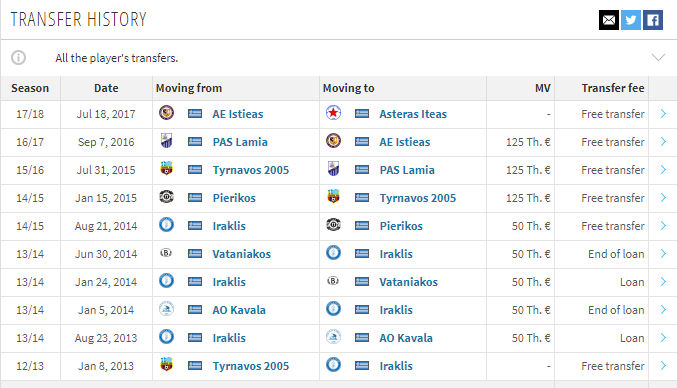677x388 pixels.
Task: Click Asteras Iteas red star crest
Action: coord(333,113)
